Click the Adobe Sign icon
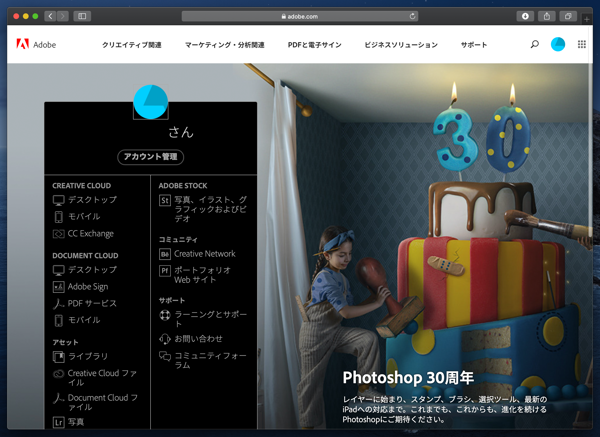The width and height of the screenshot is (600, 437). coord(59,287)
